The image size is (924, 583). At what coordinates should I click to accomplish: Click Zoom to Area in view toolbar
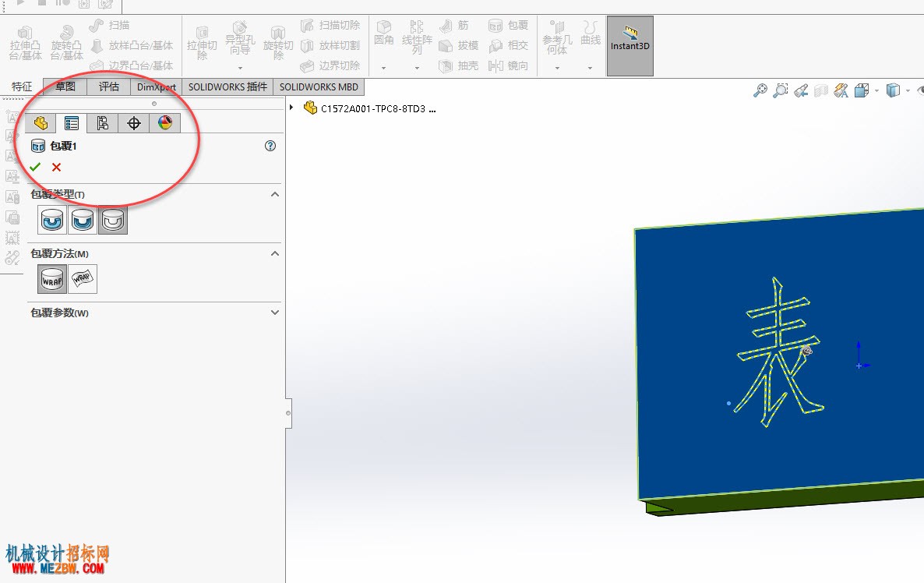pos(780,90)
